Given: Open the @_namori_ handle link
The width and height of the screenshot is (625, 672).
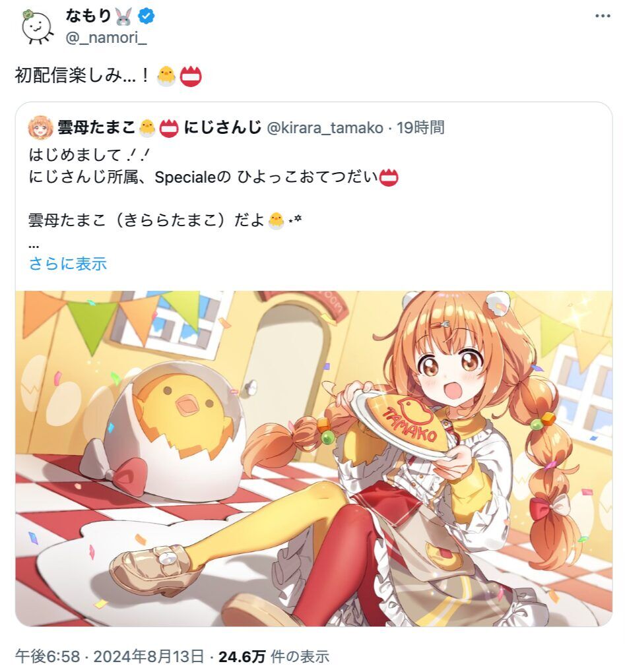Looking at the screenshot, I should pyautogui.click(x=106, y=38).
